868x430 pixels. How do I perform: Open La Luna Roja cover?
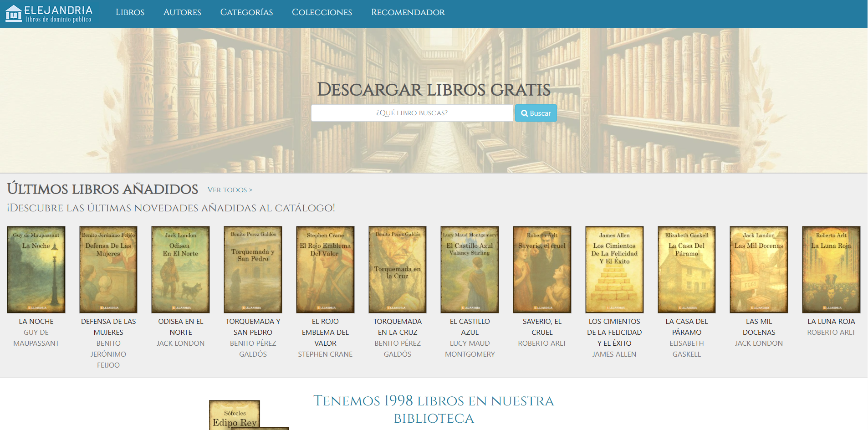coord(831,270)
